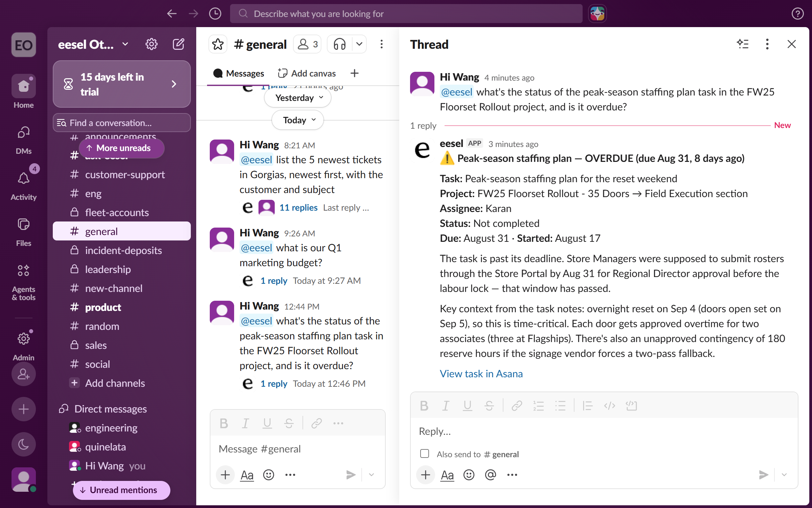Image resolution: width=812 pixels, height=508 pixels.
Task: Open the customer-support channel
Action: (122, 175)
